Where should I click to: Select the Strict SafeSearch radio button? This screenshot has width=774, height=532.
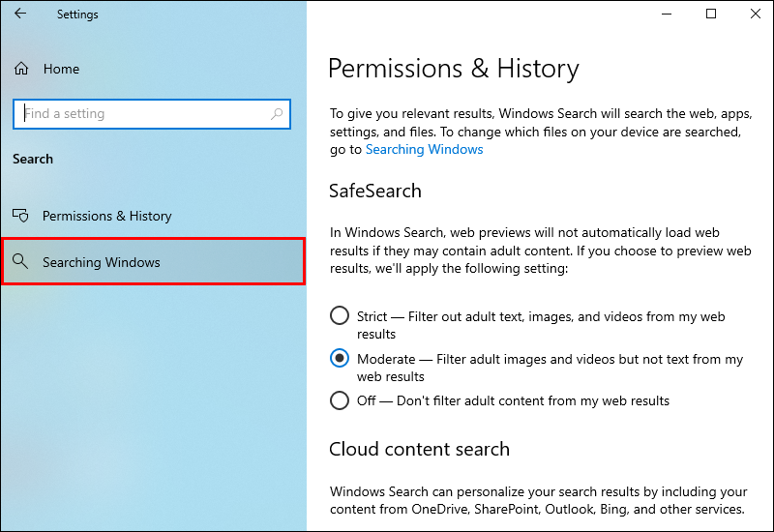click(x=340, y=316)
